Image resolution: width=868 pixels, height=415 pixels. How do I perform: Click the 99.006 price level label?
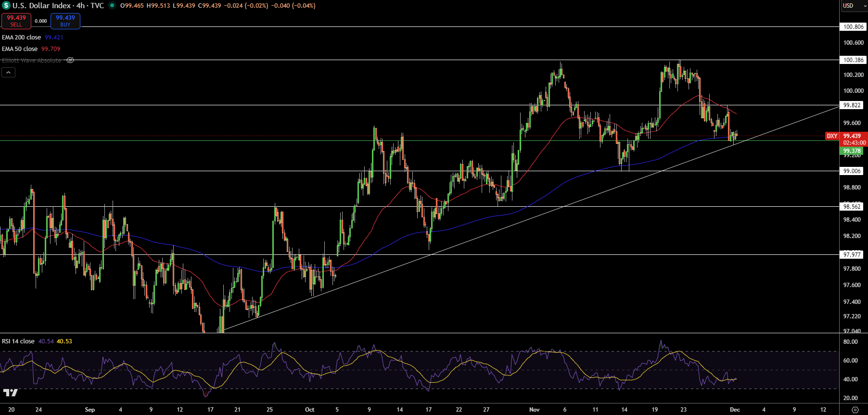(852, 171)
